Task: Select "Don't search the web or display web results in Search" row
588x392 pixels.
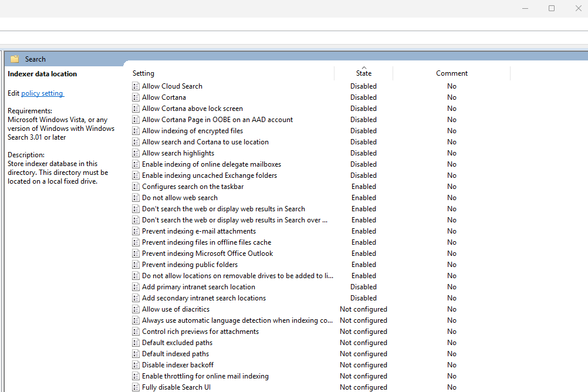Action: point(224,209)
